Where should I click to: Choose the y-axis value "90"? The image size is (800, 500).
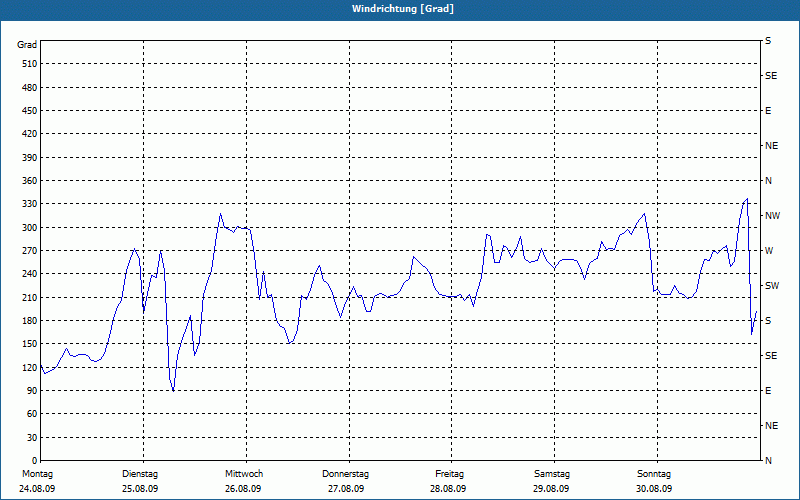32,391
